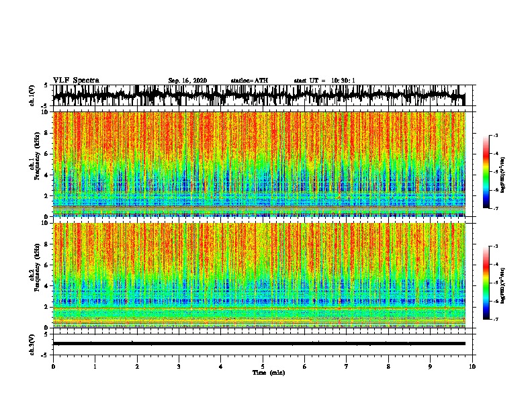The height and width of the screenshot is (411, 532).
Task: Click the ch.3 voltage trace bar
Action: [259, 344]
